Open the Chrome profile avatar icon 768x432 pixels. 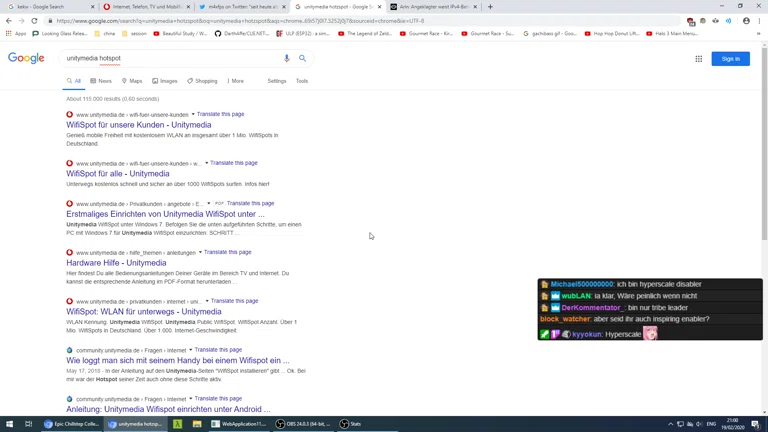(x=746, y=21)
